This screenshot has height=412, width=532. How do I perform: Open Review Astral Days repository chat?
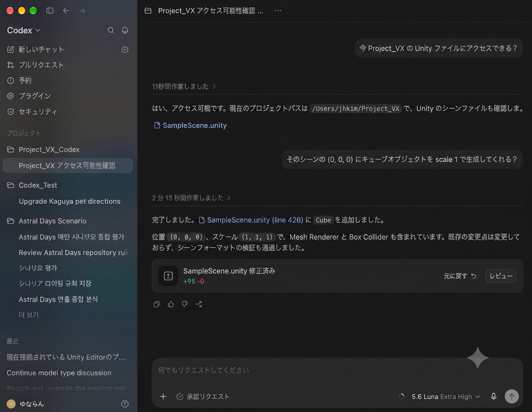pyautogui.click(x=74, y=253)
